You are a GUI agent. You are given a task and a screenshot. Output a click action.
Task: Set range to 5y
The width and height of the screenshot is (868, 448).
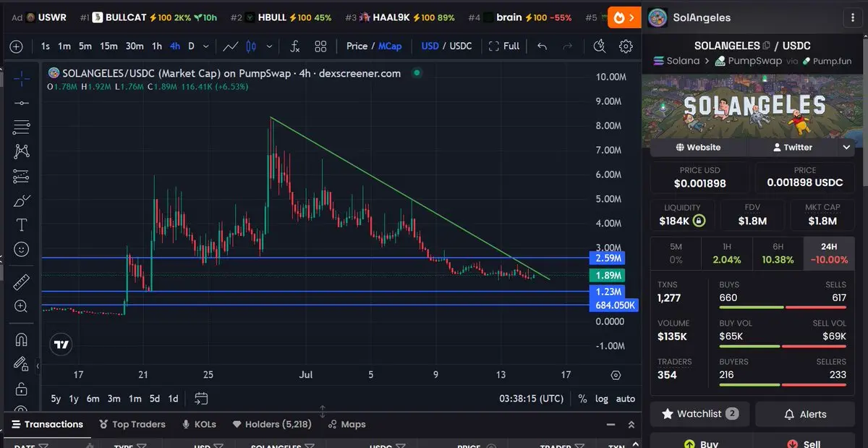[56, 399]
